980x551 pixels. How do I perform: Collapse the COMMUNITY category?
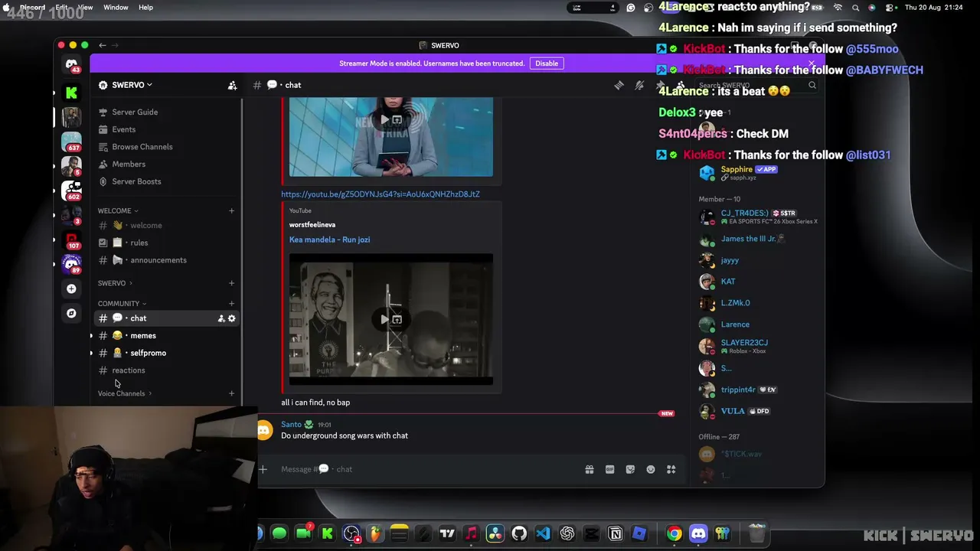pyautogui.click(x=122, y=304)
